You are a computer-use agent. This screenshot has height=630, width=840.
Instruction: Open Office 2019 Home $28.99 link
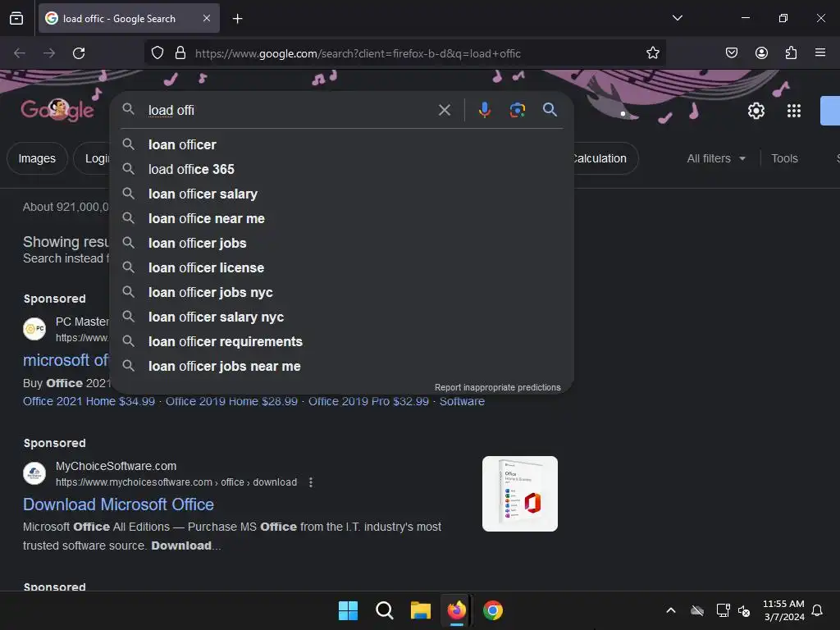231,401
